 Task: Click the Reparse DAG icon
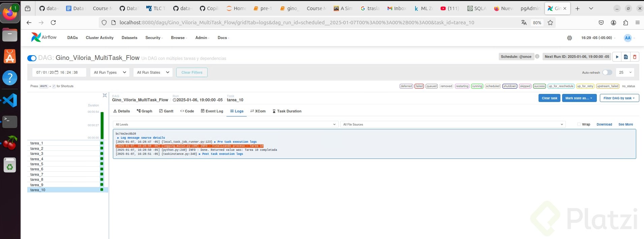[626, 57]
